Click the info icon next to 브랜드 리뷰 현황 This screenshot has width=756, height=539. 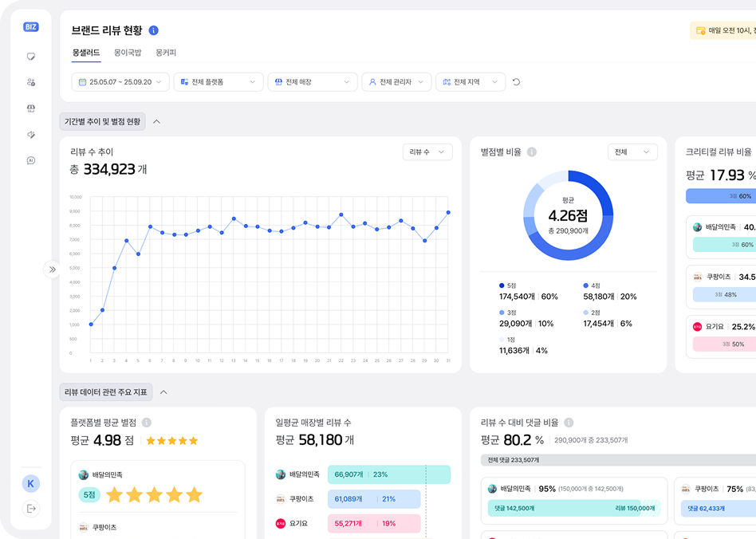(x=153, y=30)
